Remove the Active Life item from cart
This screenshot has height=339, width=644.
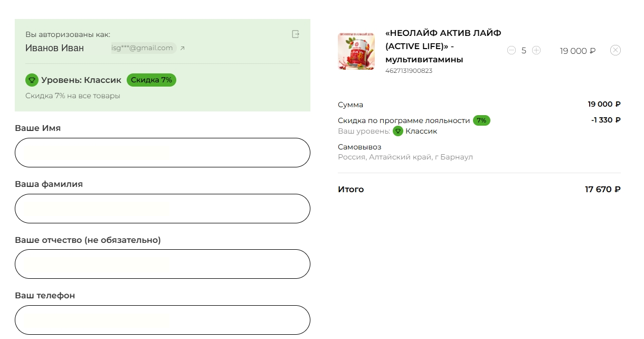click(615, 50)
